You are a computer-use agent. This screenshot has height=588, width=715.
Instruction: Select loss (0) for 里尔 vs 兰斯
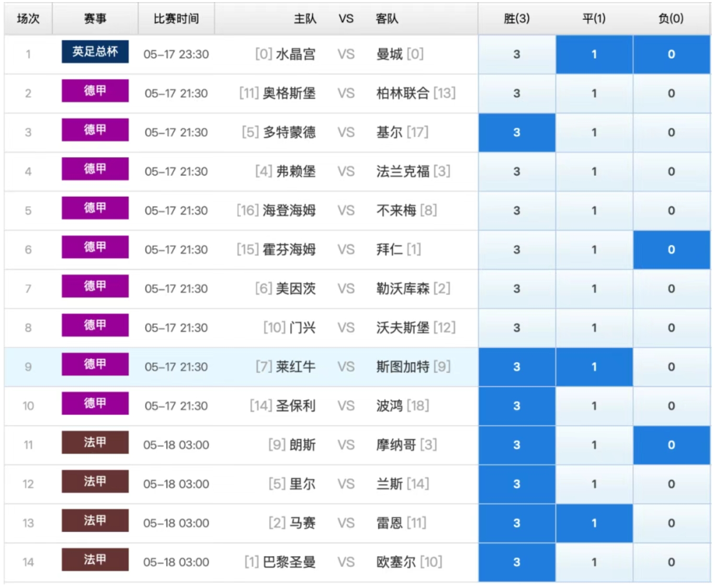tap(672, 484)
